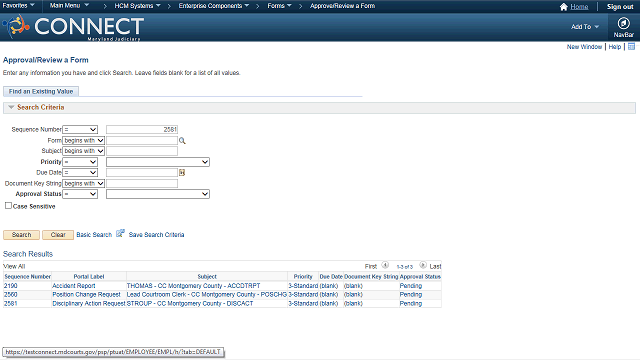Click the Search button
Image resolution: width=640 pixels, height=360 pixels.
coord(21,235)
